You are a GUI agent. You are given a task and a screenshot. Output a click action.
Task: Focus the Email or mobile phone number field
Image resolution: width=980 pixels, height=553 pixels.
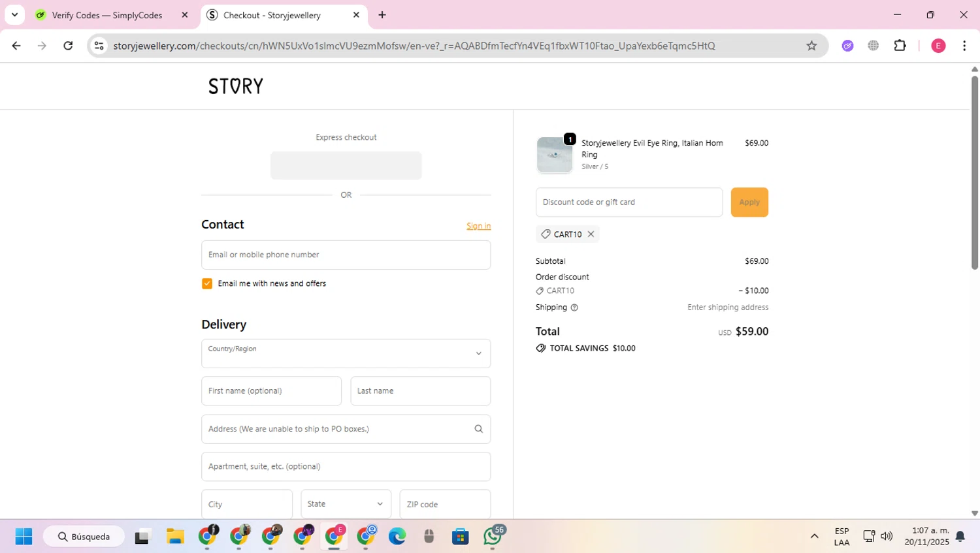[x=346, y=255]
